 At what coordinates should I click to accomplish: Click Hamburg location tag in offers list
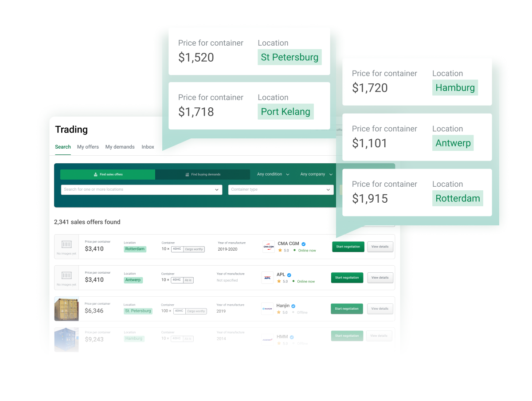tap(134, 339)
